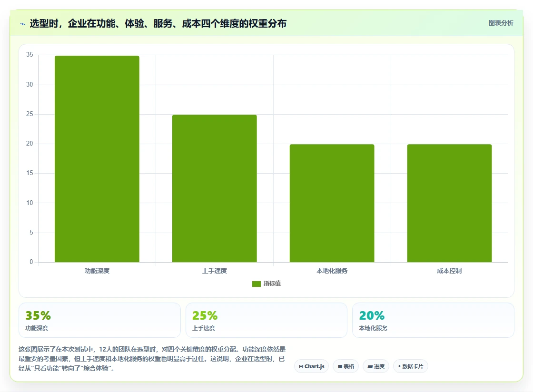Click the 进度 tag chip

tap(376, 366)
